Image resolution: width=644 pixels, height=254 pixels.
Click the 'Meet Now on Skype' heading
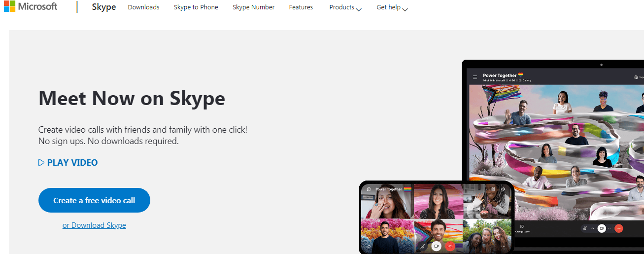coord(132,98)
